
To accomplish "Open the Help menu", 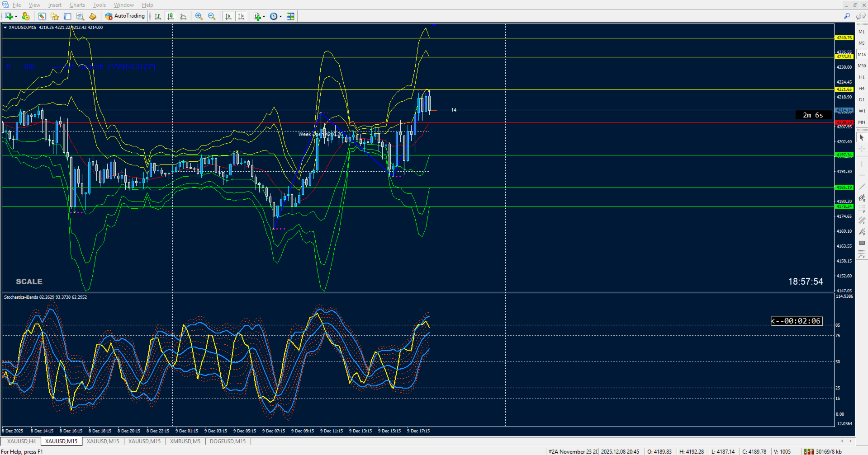I will (x=147, y=5).
